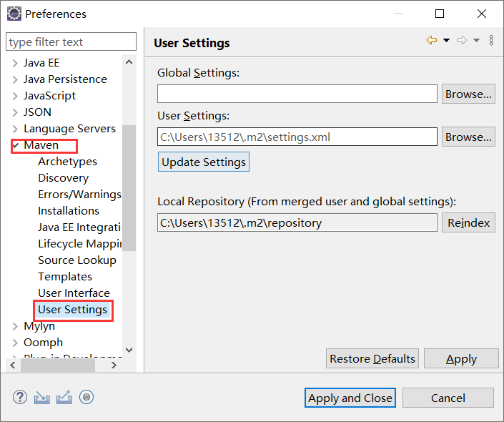Click the horizontal scrollbar thumb in tree
This screenshot has height=422, width=504.
coord(58,365)
